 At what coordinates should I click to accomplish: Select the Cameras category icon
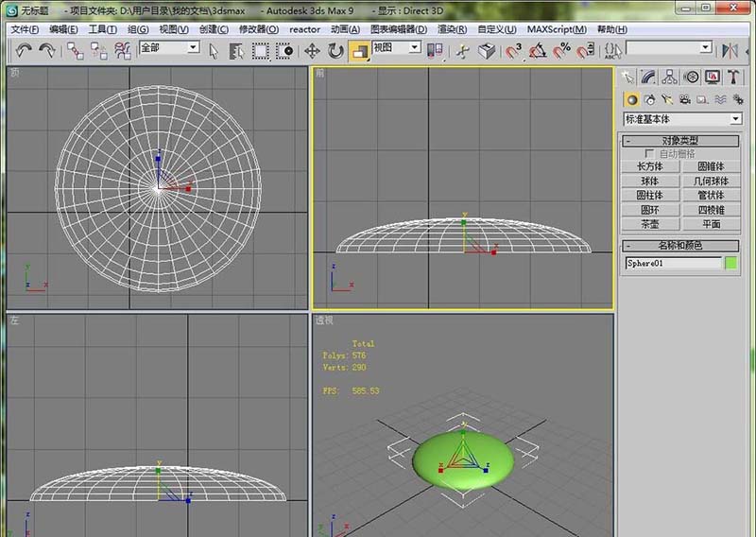684,99
